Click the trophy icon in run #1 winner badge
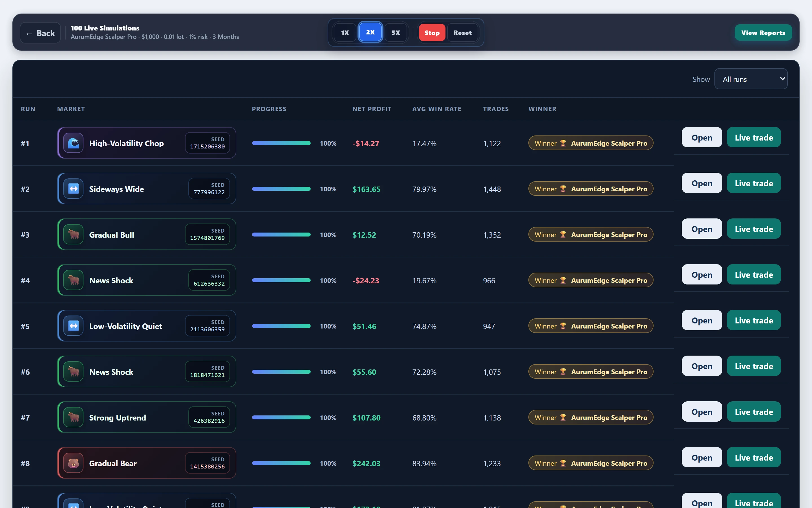The height and width of the screenshot is (508, 812). point(563,143)
